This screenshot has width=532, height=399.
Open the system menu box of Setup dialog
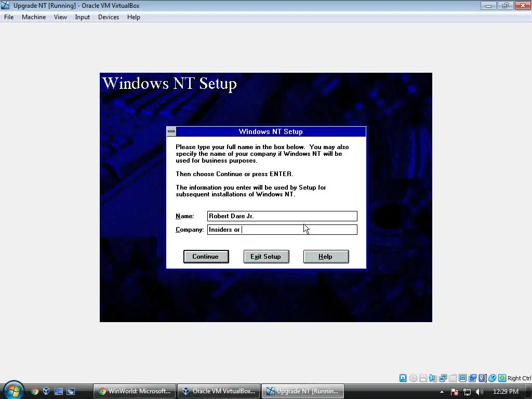(x=171, y=131)
